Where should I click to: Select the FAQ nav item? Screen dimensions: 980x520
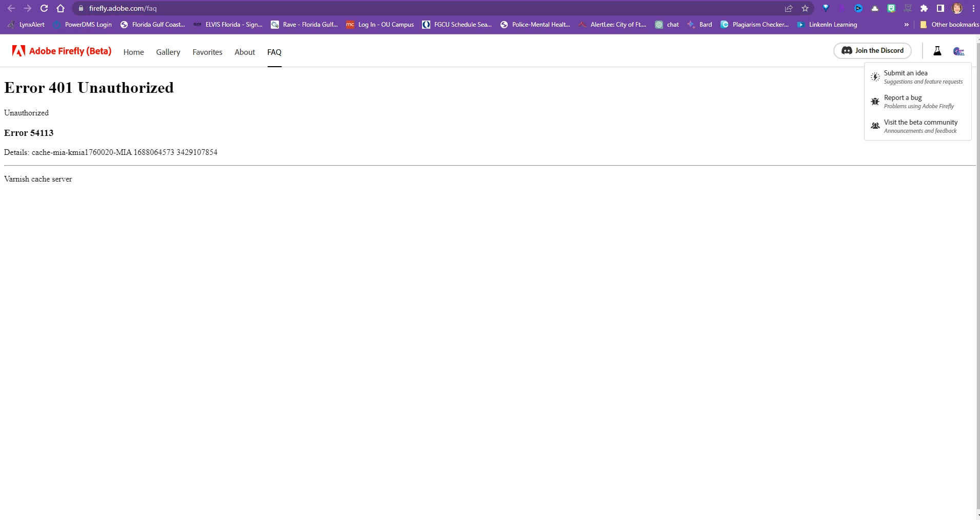point(274,52)
